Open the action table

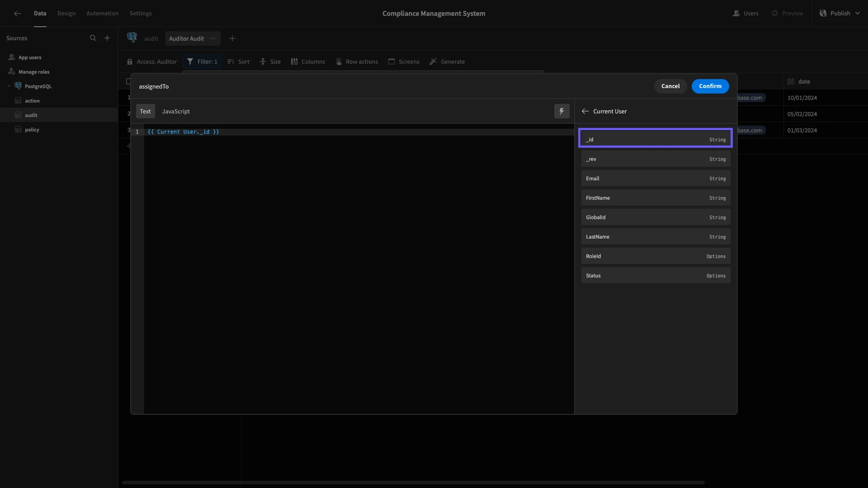pos(32,101)
